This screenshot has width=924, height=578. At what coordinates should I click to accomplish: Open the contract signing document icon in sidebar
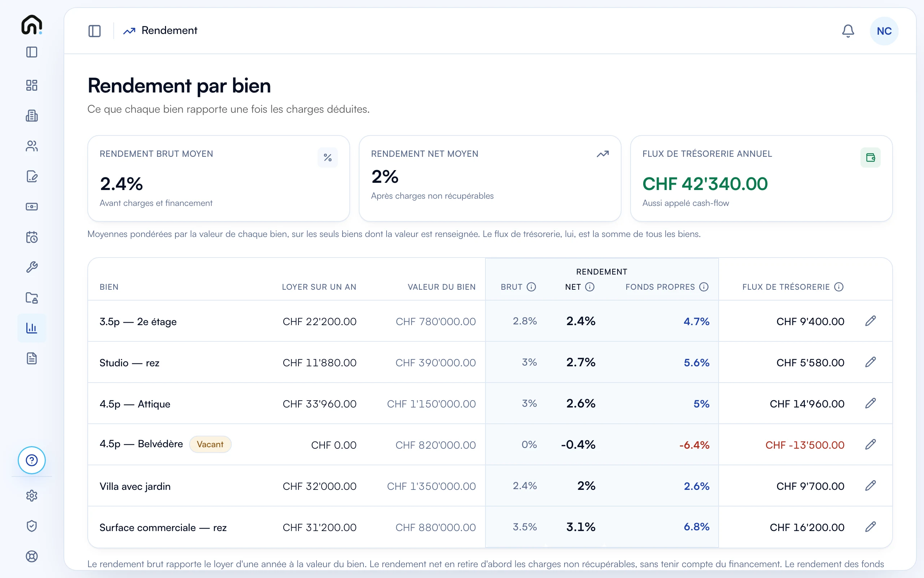(32, 176)
